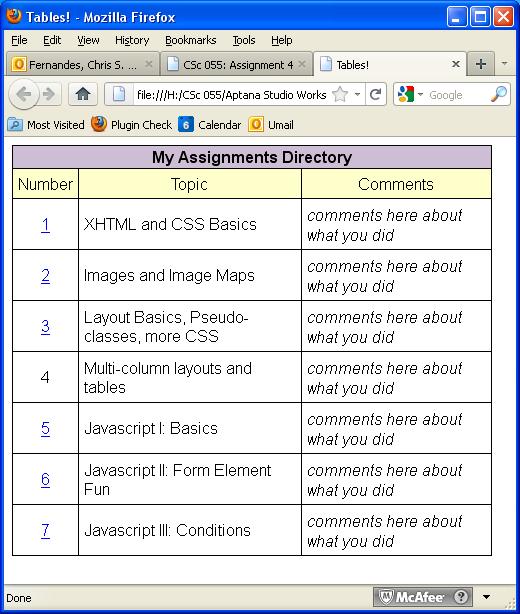Reload the page with the refresh icon
520x614 pixels.
375,94
